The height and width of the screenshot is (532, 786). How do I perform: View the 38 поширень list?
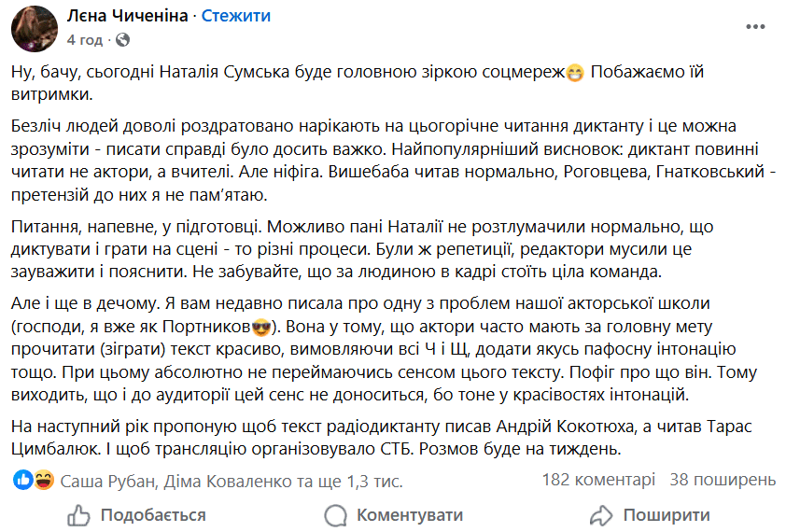(723, 480)
